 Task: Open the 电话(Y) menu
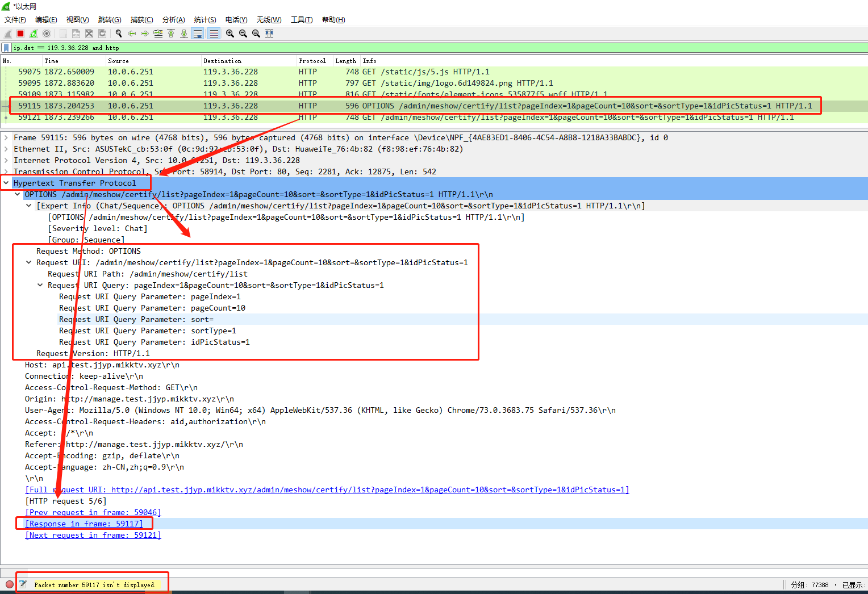[236, 20]
